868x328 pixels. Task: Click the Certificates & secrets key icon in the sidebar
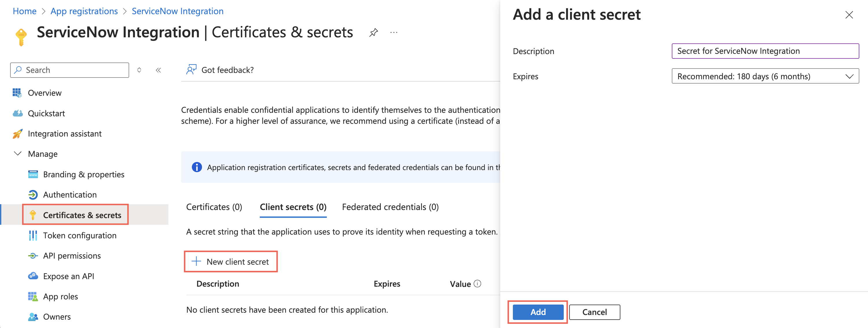coord(33,215)
